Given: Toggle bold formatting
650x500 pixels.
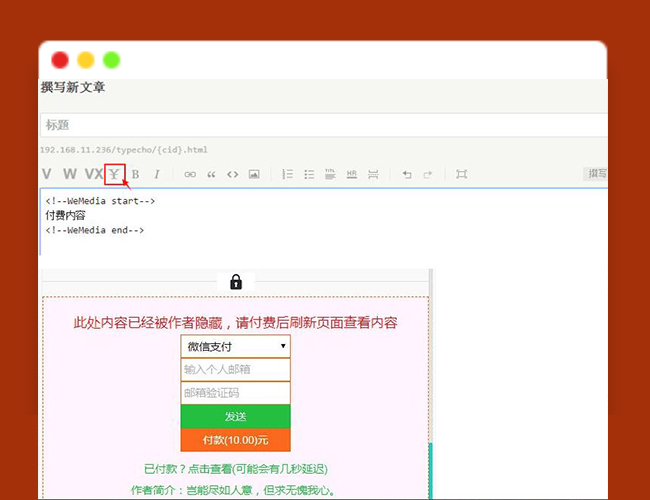Looking at the screenshot, I should click(135, 174).
